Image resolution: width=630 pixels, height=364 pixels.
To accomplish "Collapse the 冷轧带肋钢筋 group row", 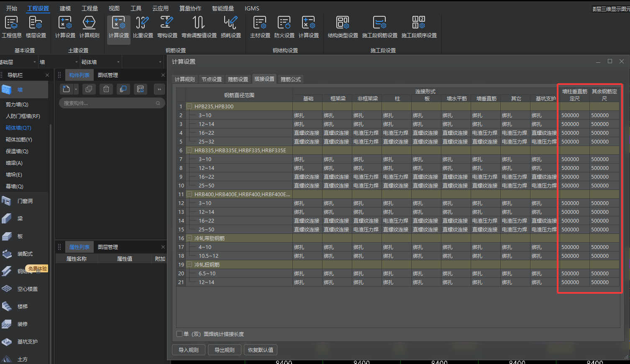I will (x=190, y=238).
